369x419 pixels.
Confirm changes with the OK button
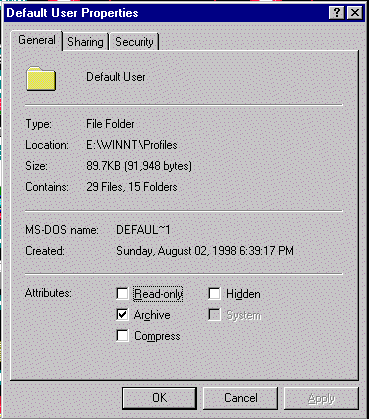[x=159, y=398]
